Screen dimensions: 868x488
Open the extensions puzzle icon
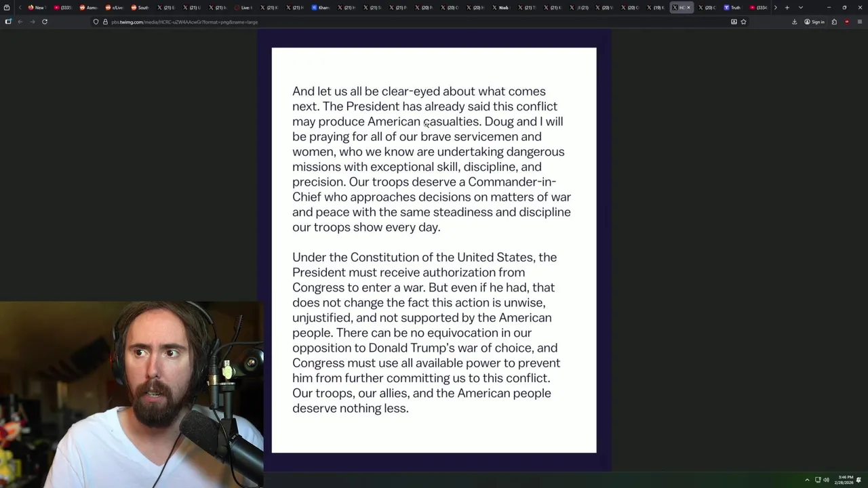coord(834,22)
